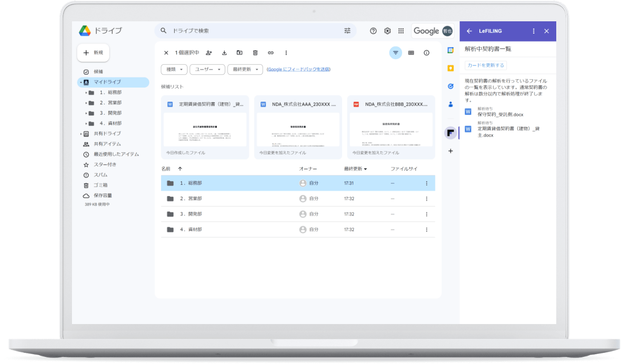The image size is (622, 364).
Task: Clear selection with the X button
Action: click(166, 53)
